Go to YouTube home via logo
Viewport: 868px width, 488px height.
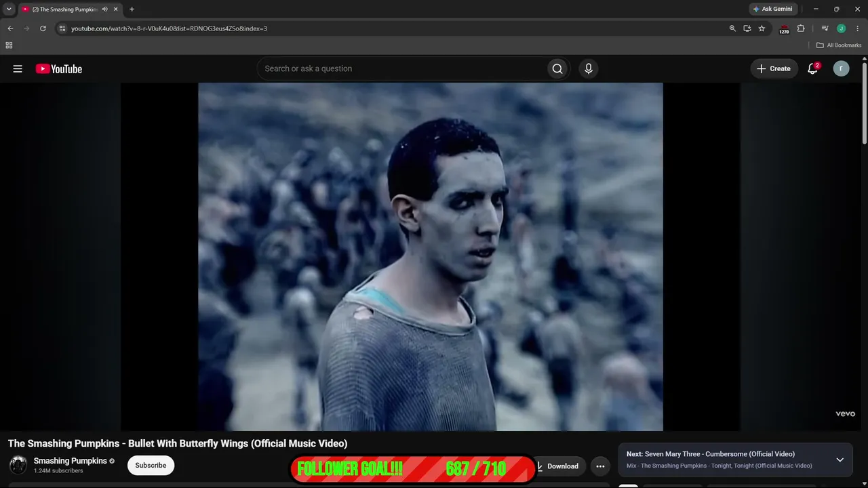(x=59, y=68)
